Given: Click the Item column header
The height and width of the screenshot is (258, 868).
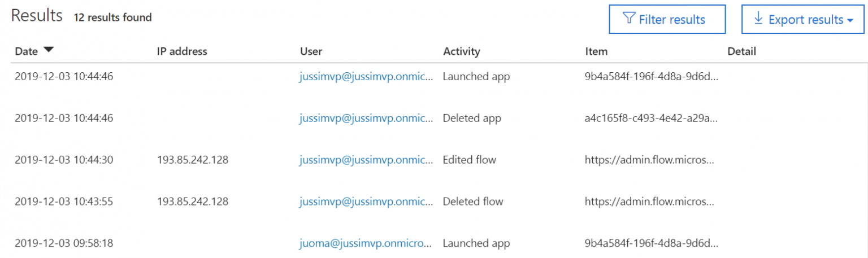Looking at the screenshot, I should [596, 51].
